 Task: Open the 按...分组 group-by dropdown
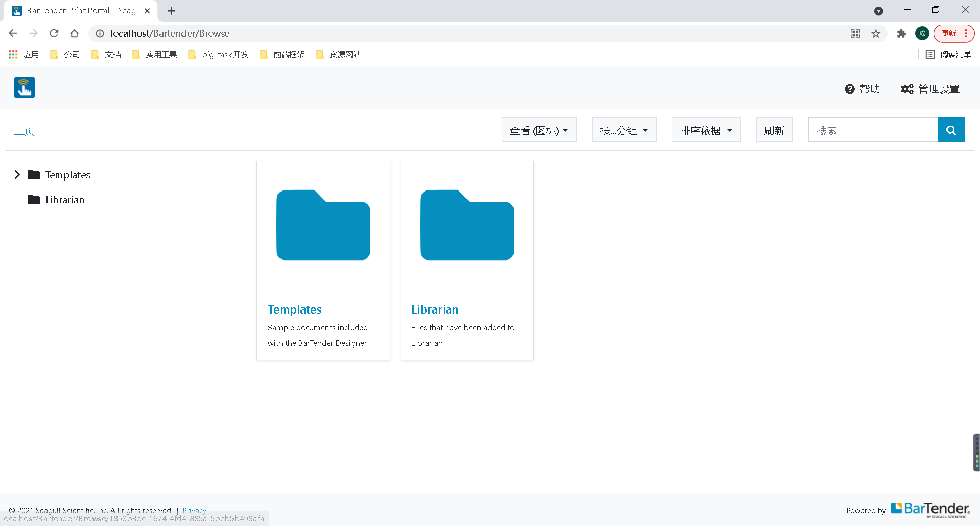tap(624, 130)
